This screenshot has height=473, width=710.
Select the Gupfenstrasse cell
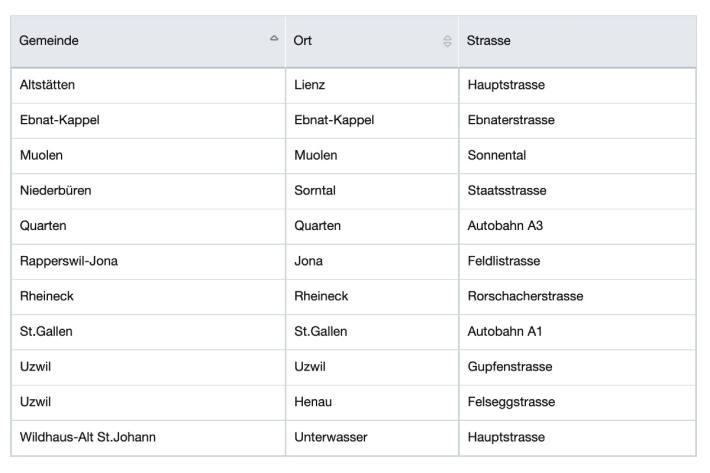[577, 368]
